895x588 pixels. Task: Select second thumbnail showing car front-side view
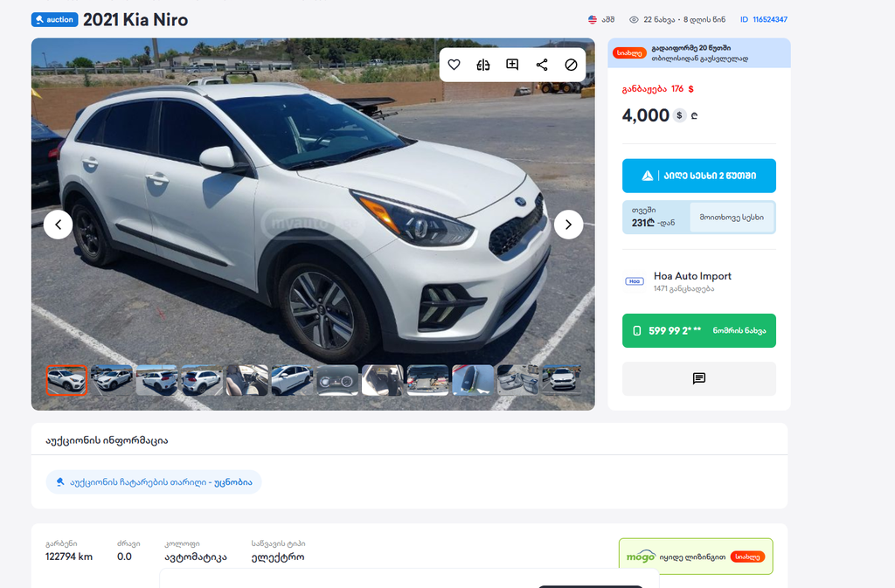tap(112, 380)
